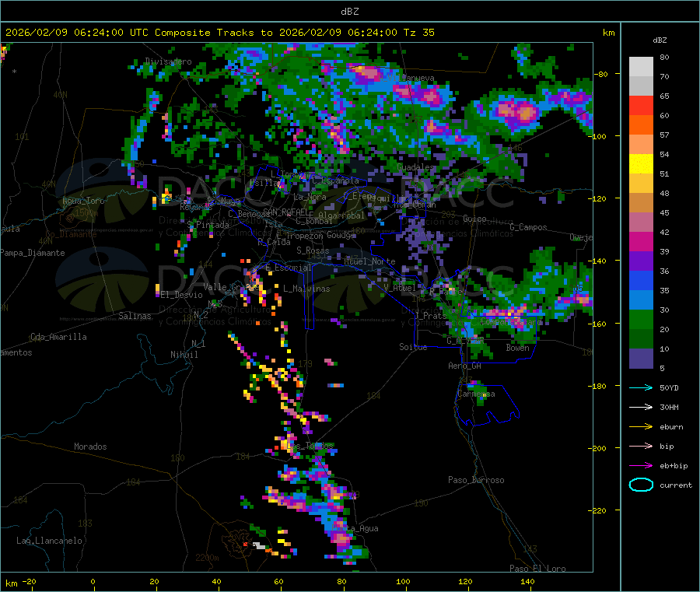Click the Carmensa map label

point(476,394)
